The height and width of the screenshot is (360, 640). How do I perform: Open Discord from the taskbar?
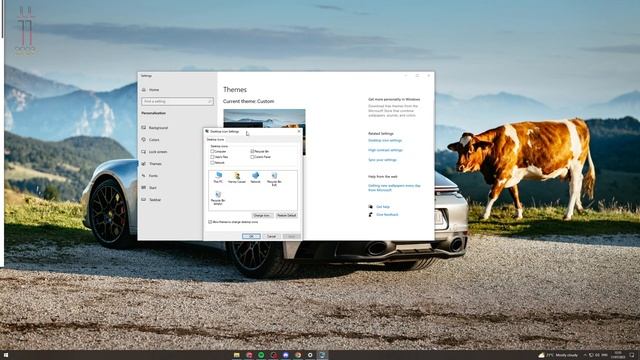[x=286, y=355]
